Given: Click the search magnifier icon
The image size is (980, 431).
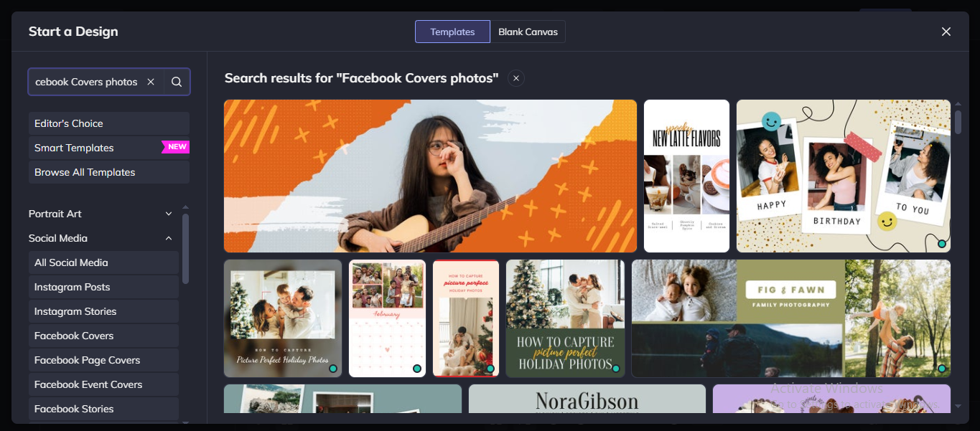Looking at the screenshot, I should [176, 82].
